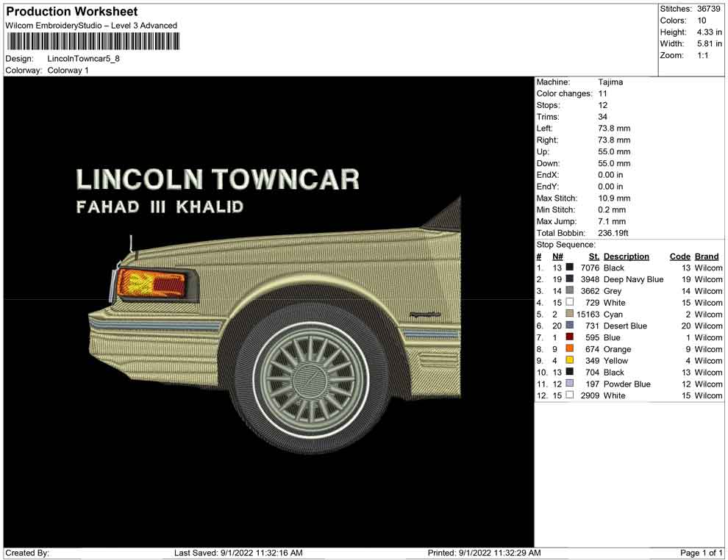Click the 'FAHAD III KHALID' embroidered text

pos(160,207)
